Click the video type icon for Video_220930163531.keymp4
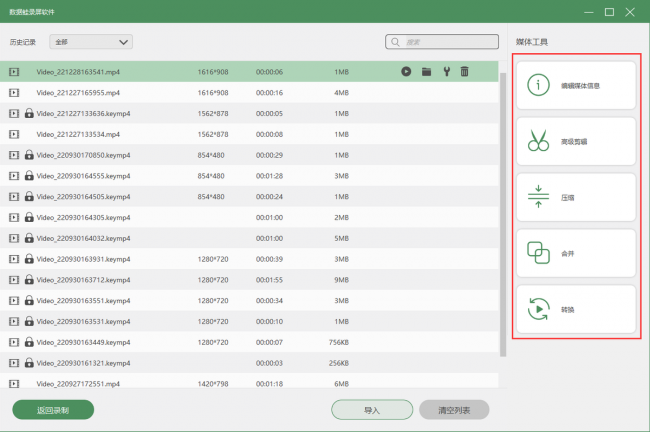 [14, 321]
